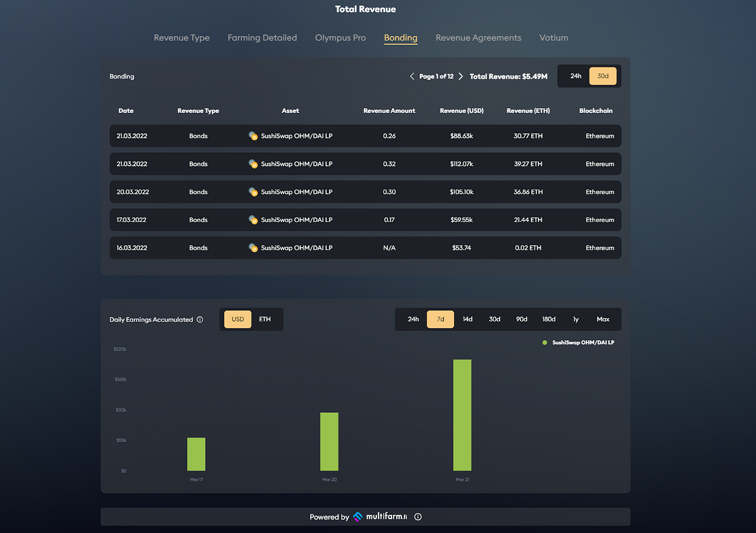Image resolution: width=756 pixels, height=533 pixels.
Task: Open the Revenue Type tab
Action: [181, 38]
